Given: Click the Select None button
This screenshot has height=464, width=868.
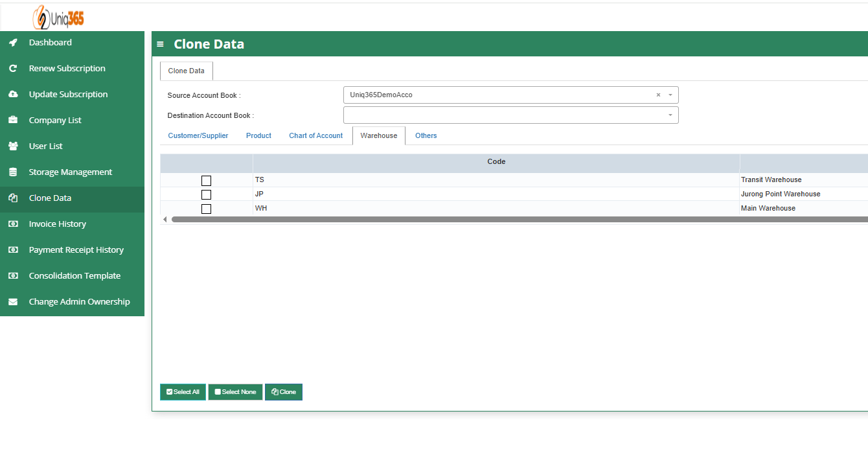Looking at the screenshot, I should [x=235, y=392].
